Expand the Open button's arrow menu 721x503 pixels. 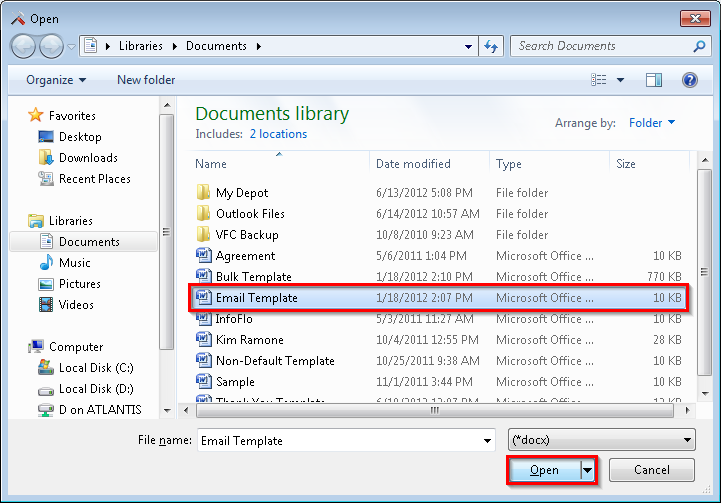pos(588,470)
